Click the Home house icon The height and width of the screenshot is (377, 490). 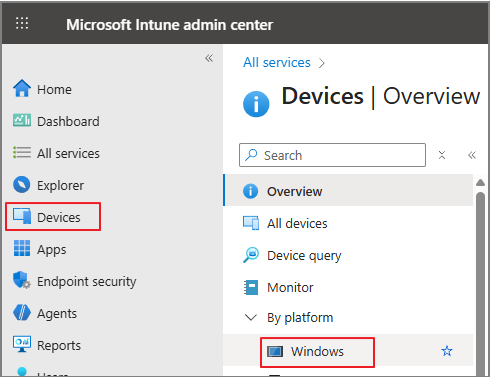(22, 88)
